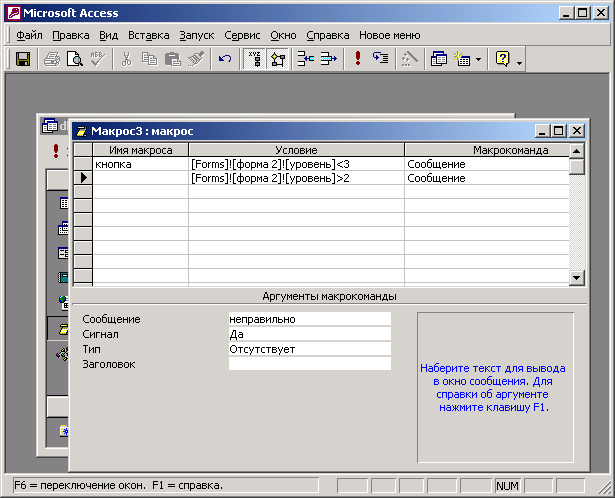This screenshot has height=498, width=615.
Task: Click the NUM indicator in the status bar
Action: click(507, 486)
